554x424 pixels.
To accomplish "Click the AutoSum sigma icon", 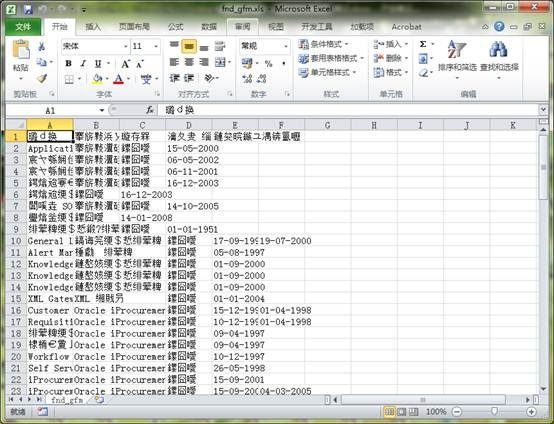I will (423, 44).
